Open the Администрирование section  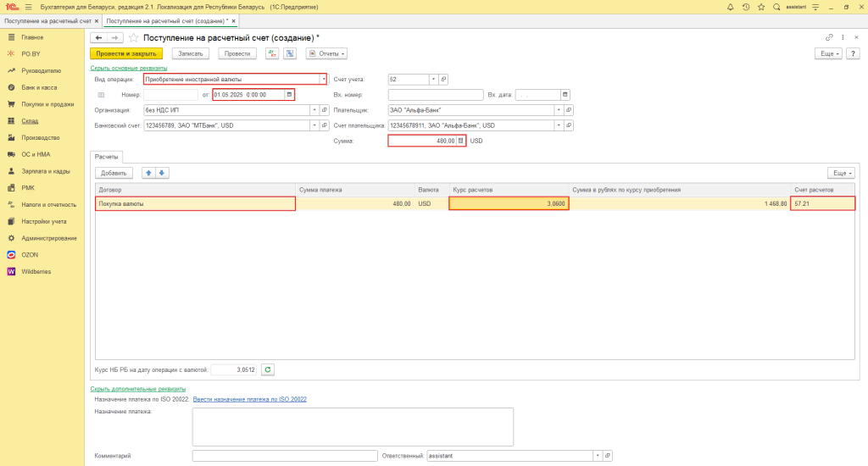[x=48, y=238]
